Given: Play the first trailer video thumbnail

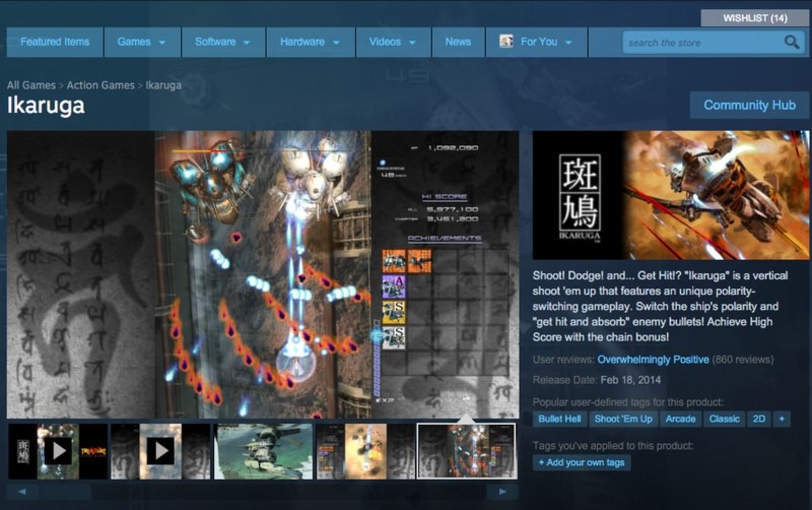Looking at the screenshot, I should pos(58,451).
